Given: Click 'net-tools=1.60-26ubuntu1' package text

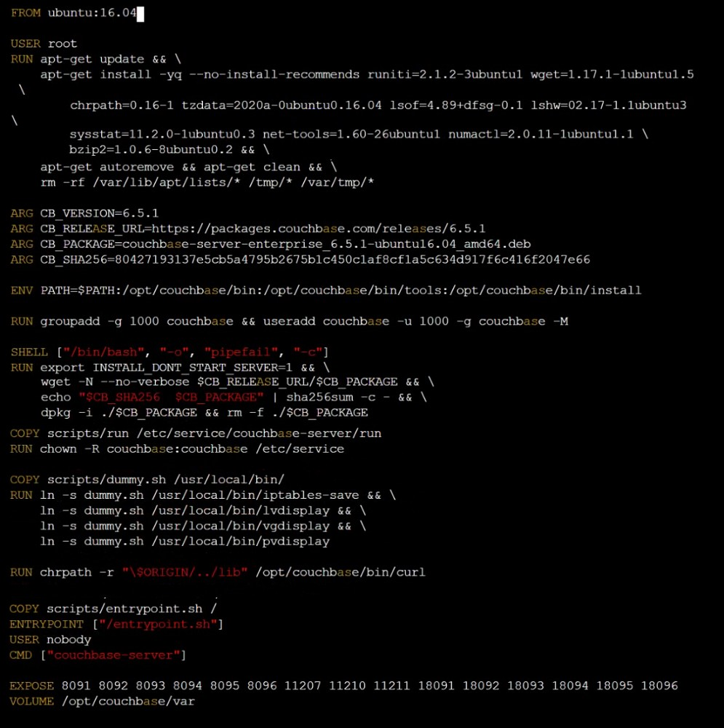Looking at the screenshot, I should coord(351,135).
